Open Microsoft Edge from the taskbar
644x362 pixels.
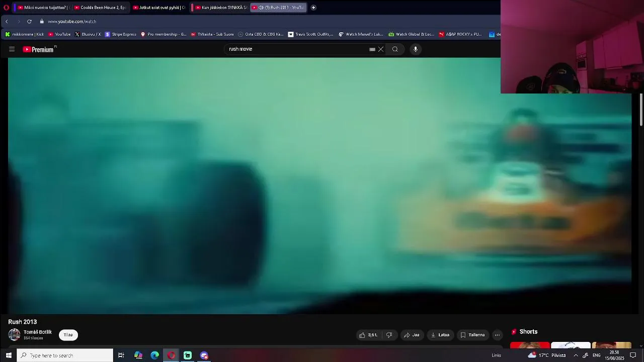point(154,355)
